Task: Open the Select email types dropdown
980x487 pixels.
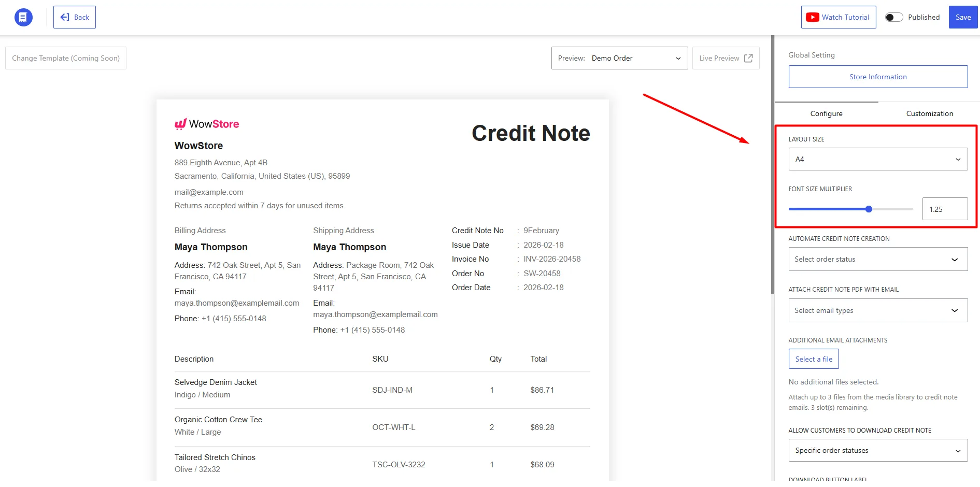Action: (x=878, y=310)
